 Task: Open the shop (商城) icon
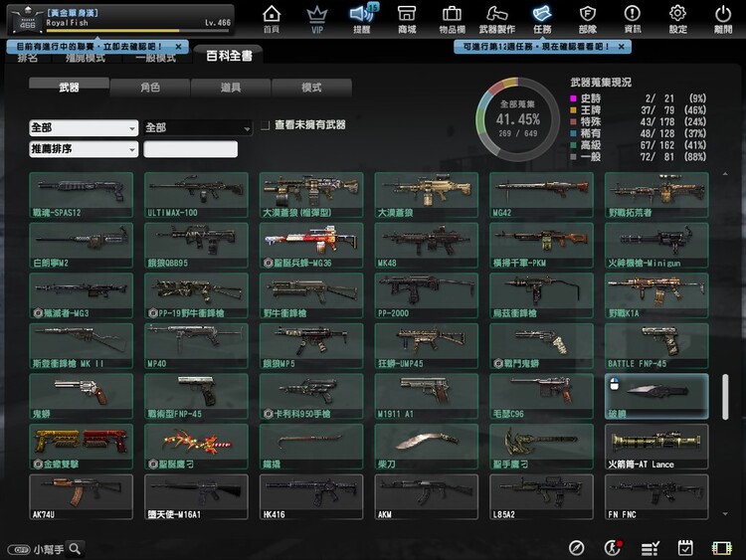click(407, 19)
